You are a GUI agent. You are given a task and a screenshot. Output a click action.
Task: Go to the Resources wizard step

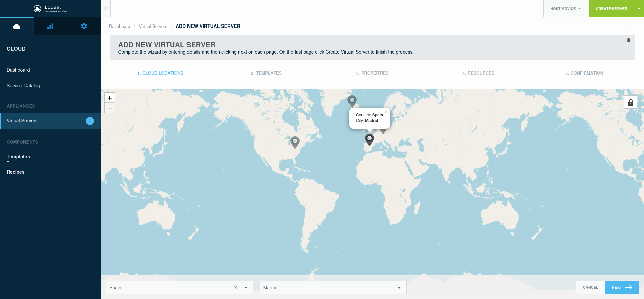[478, 73]
